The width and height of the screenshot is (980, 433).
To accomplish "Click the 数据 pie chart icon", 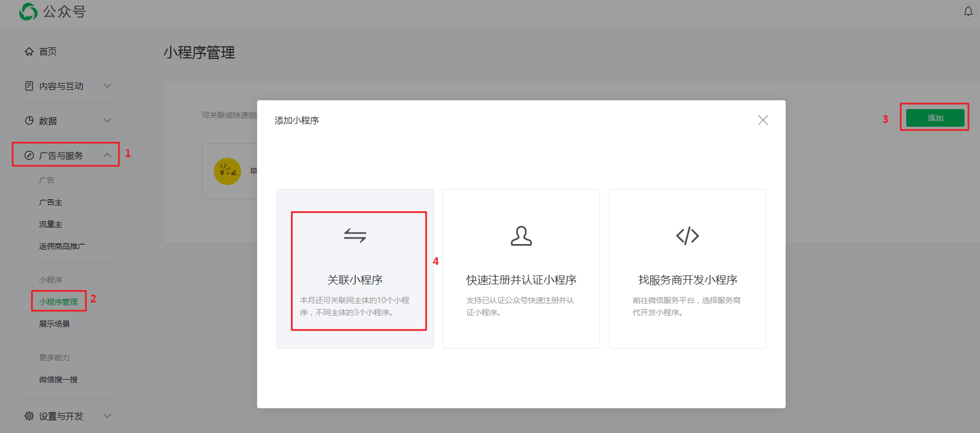I will pyautogui.click(x=29, y=121).
